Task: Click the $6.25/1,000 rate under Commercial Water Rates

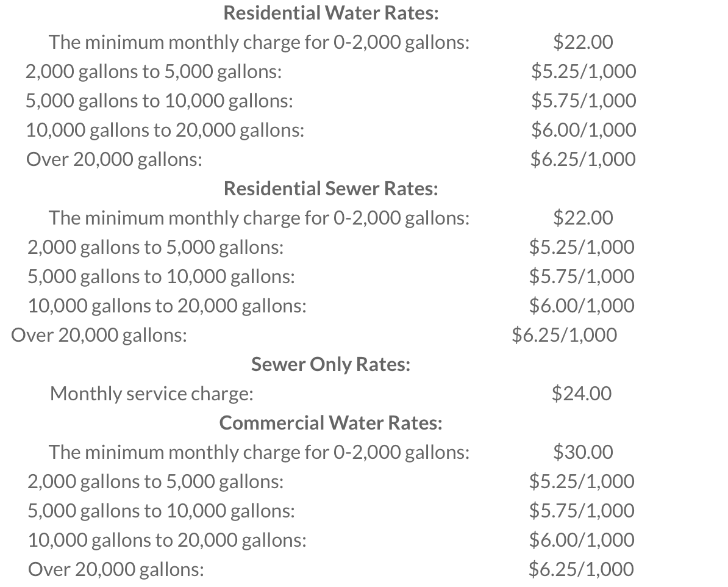Action: click(582, 569)
